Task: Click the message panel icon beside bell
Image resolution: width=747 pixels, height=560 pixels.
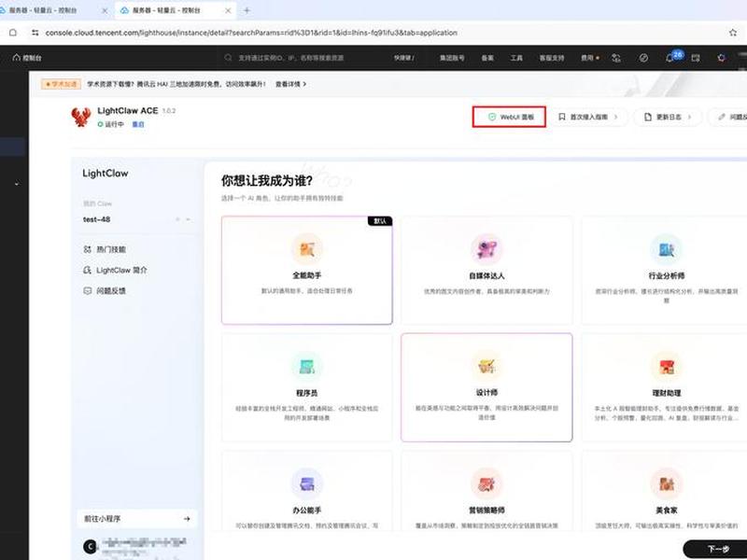Action: pyautogui.click(x=696, y=58)
